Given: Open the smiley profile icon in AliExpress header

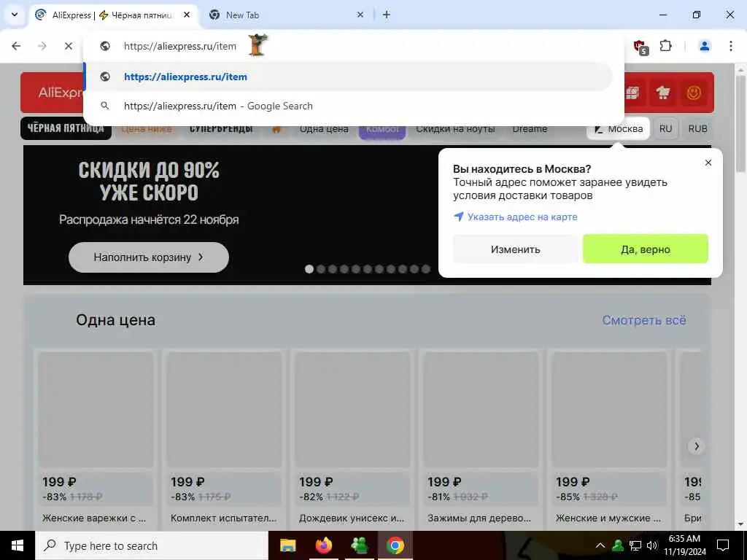Looking at the screenshot, I should (x=694, y=93).
